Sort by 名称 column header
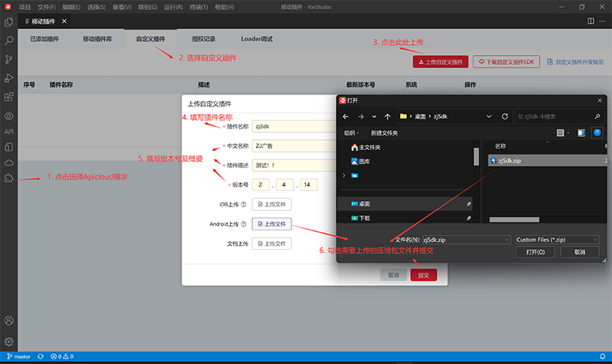Image resolution: width=612 pixels, height=364 pixels. [x=500, y=146]
